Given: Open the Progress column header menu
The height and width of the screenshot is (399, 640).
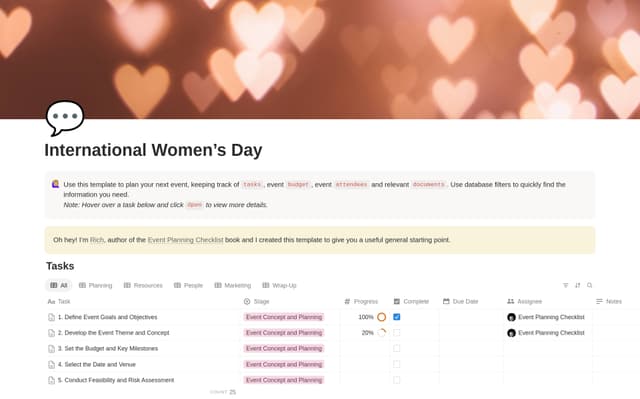Looking at the screenshot, I should 365,301.
